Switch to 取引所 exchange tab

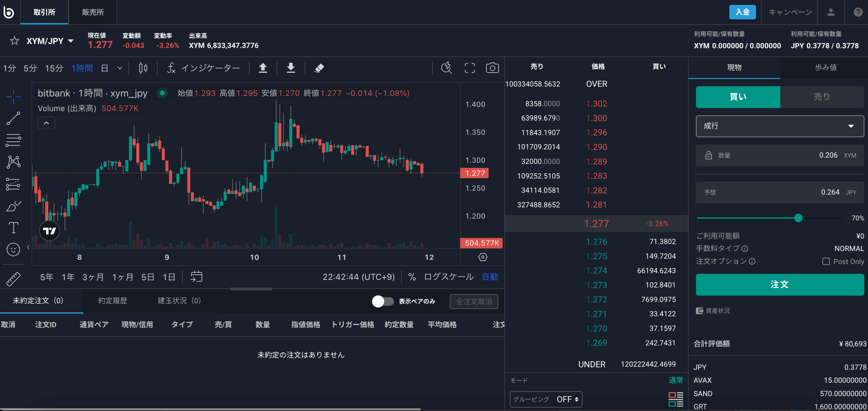[44, 12]
